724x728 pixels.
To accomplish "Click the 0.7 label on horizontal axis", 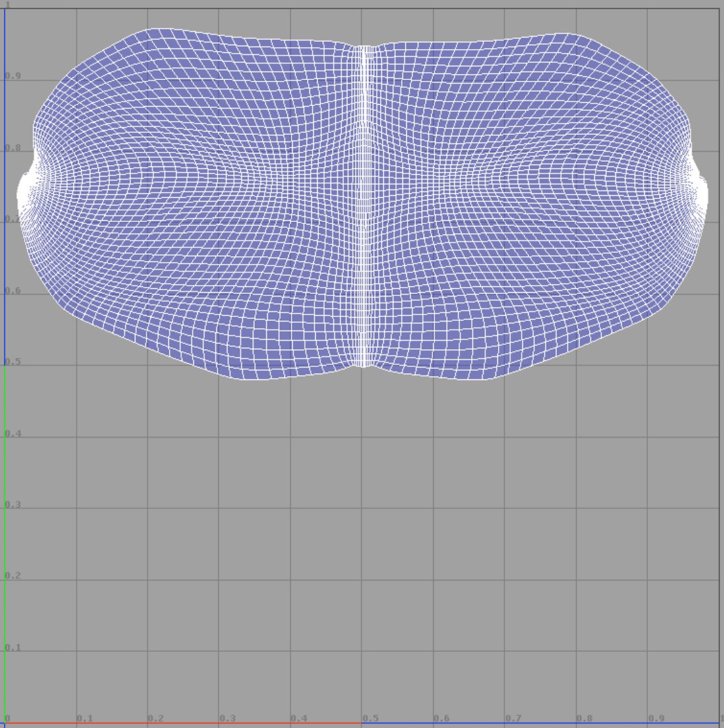I will [513, 719].
